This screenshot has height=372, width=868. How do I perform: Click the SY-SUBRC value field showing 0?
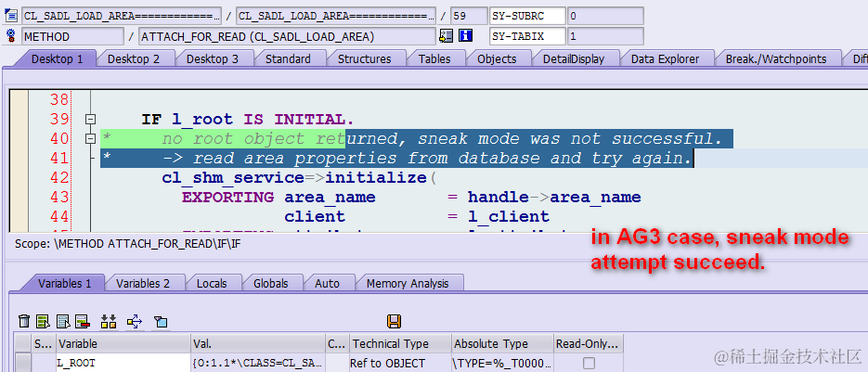(x=605, y=16)
